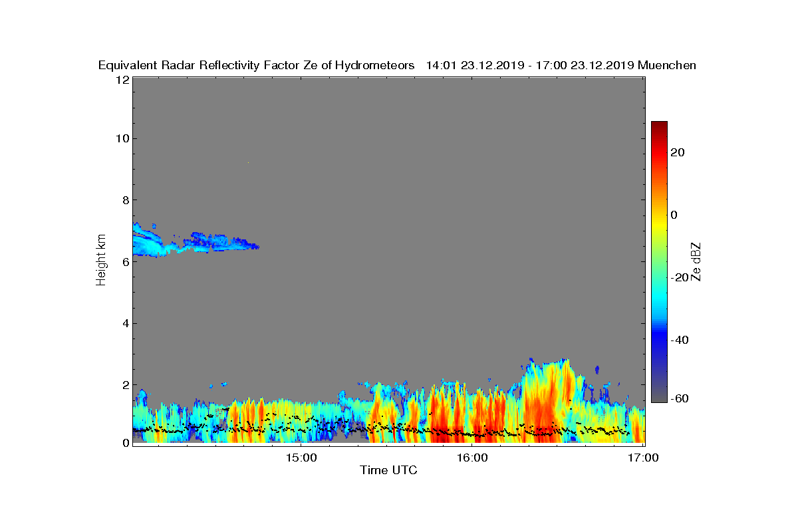Click the 8 km height tick label
The image size is (798, 532).
pos(125,200)
